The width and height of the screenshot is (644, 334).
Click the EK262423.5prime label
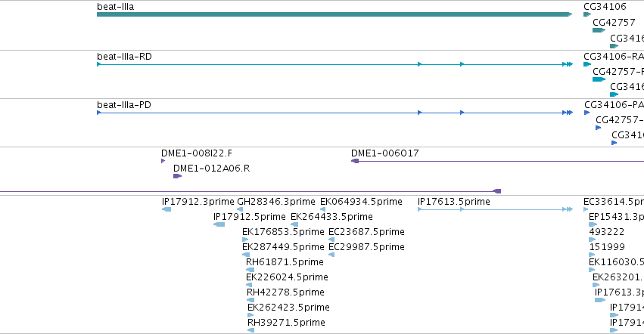(x=289, y=308)
